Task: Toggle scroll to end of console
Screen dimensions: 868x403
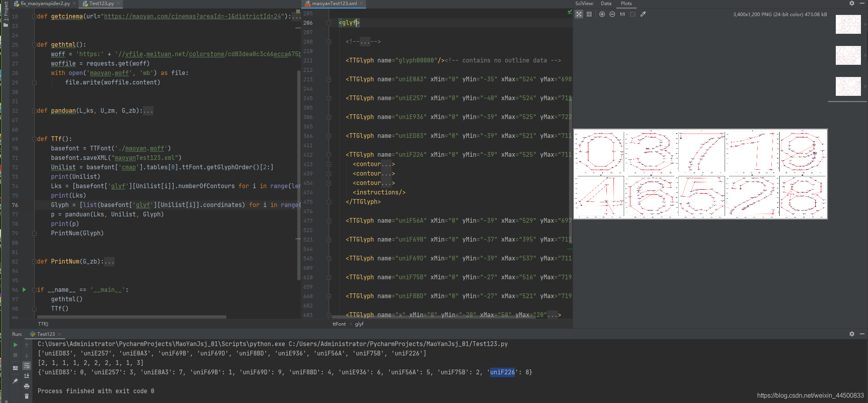Action: pos(27,376)
